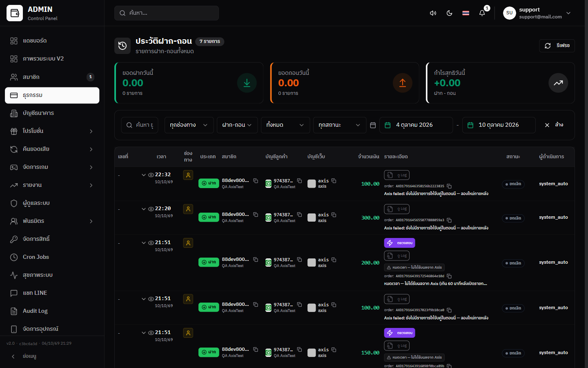Click the sound speaker icon in the header
The image size is (588, 368).
[x=433, y=13]
